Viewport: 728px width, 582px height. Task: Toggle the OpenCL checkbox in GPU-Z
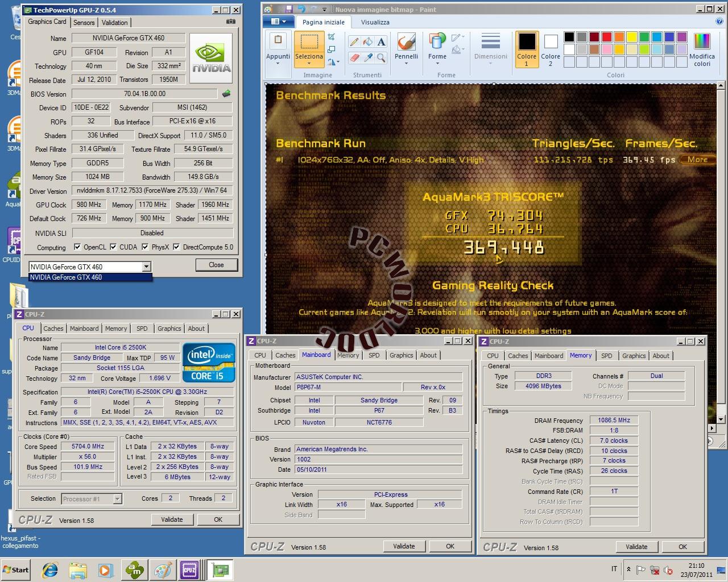tap(77, 247)
